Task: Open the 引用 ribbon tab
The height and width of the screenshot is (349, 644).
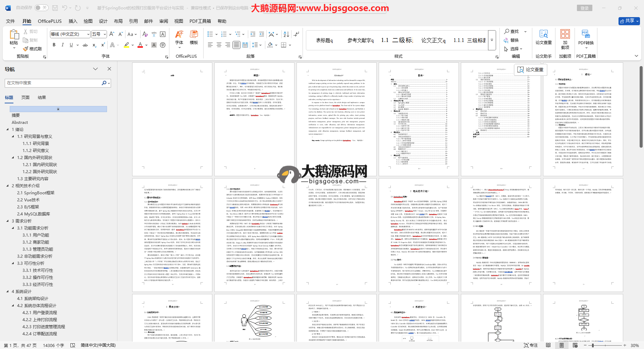Action: click(133, 21)
